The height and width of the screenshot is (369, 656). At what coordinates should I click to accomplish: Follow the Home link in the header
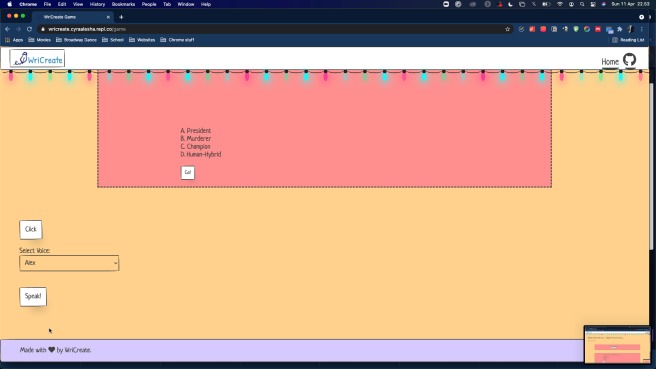point(610,62)
